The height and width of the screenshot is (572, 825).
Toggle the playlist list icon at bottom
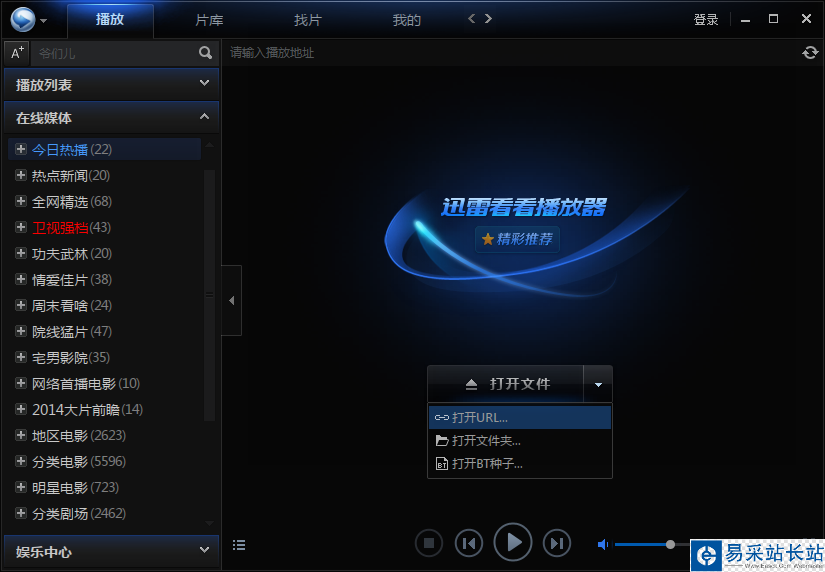tap(239, 545)
